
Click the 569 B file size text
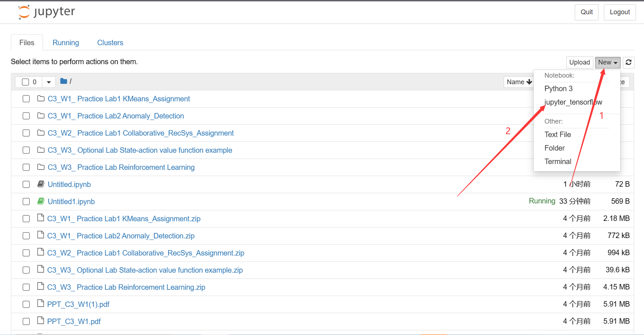[x=620, y=201]
